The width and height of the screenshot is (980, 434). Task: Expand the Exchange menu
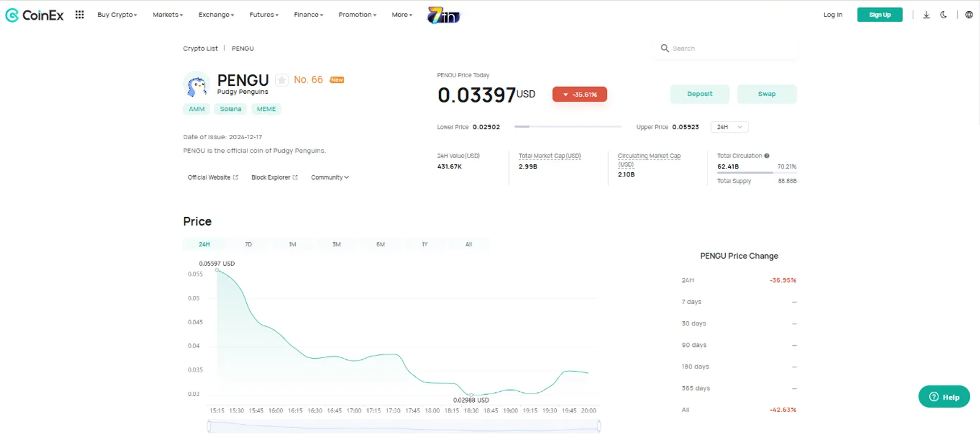tap(216, 15)
